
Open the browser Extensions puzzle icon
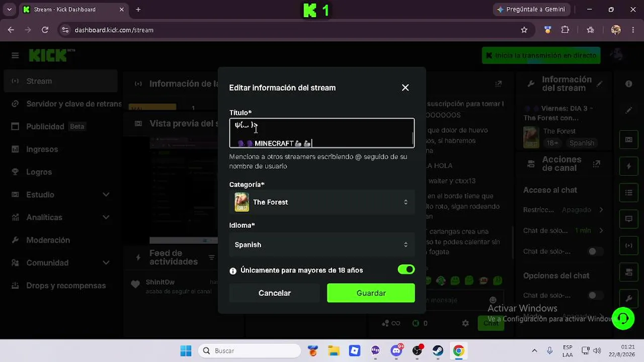point(565,30)
